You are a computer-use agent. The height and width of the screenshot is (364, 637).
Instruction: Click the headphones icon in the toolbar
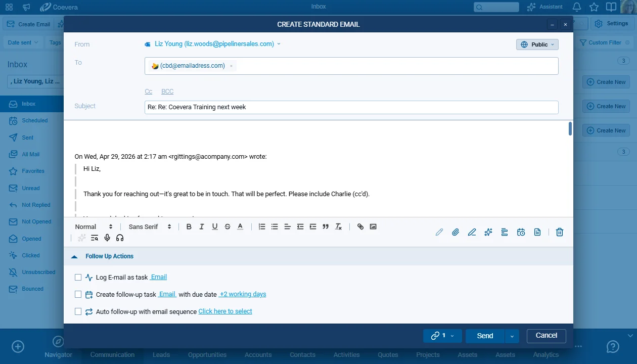120,238
